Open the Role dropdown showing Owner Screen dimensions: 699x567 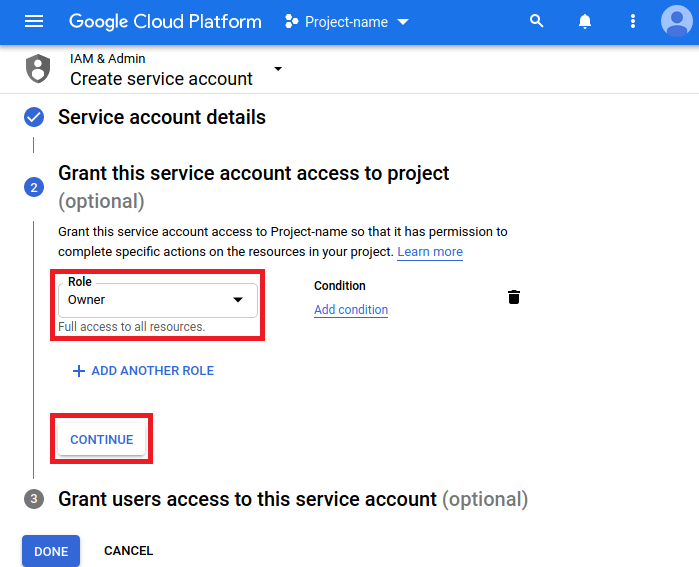[157, 300]
